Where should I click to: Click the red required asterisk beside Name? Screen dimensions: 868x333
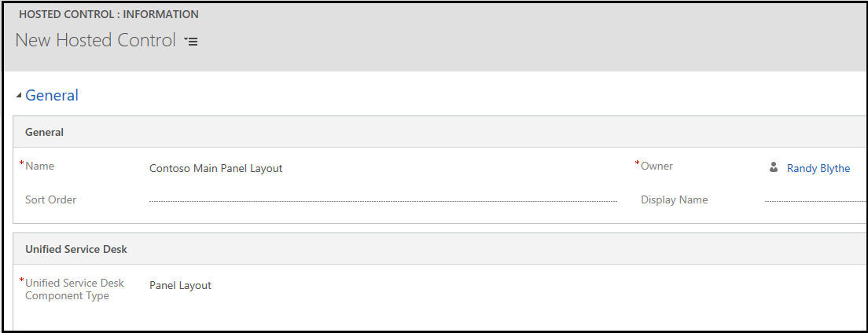[22, 163]
